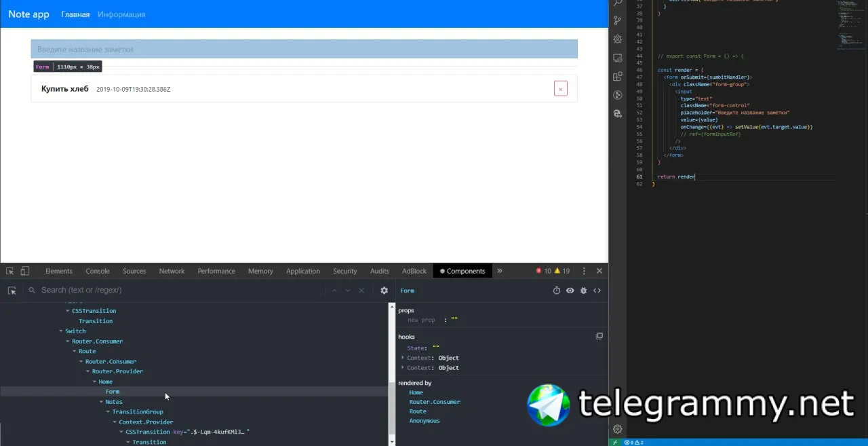Show more DevTools tabs chevron
868x446 pixels.
coord(500,271)
